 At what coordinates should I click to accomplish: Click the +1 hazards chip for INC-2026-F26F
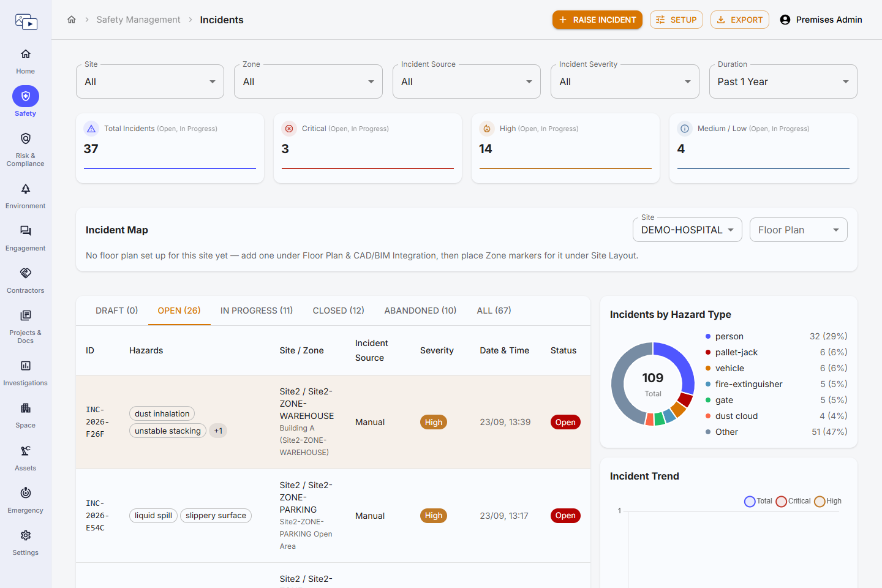click(x=218, y=431)
